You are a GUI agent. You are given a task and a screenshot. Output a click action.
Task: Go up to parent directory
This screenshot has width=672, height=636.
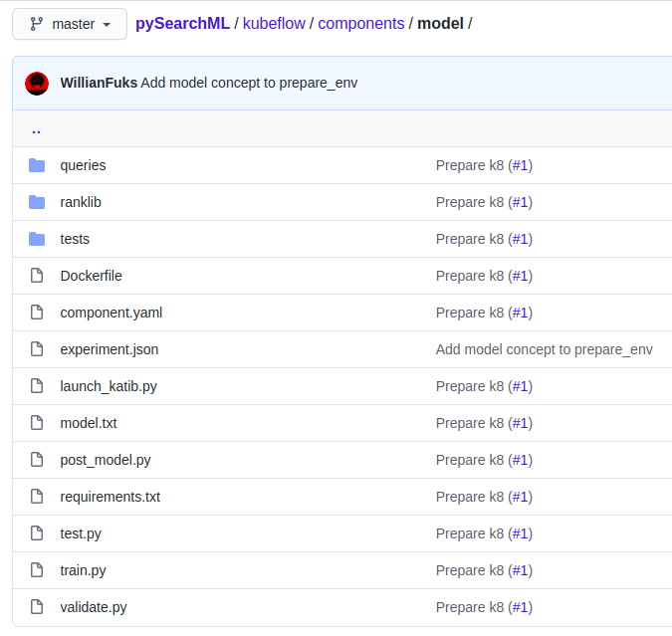click(x=36, y=129)
